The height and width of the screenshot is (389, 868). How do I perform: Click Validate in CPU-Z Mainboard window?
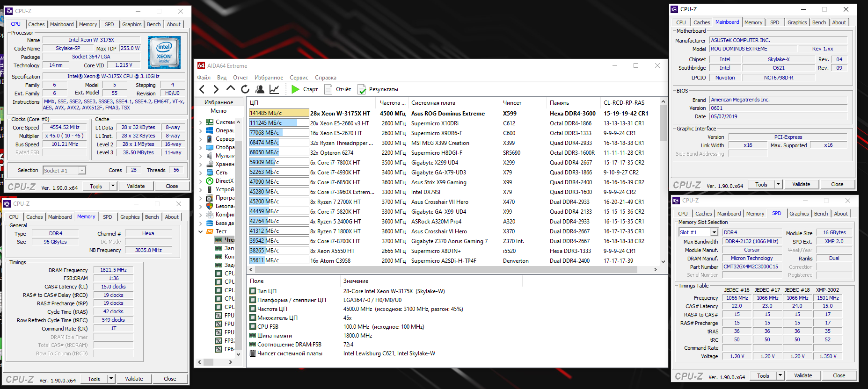pos(801,184)
